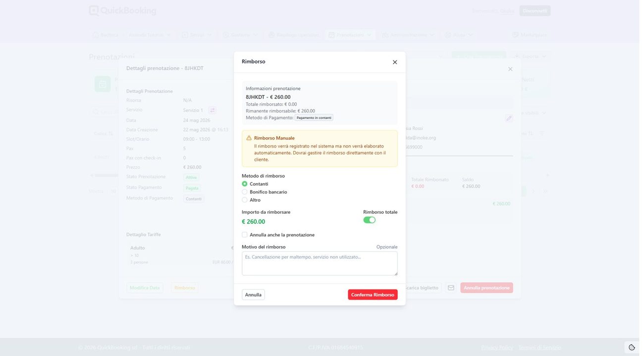
Task: Open the Termini di Servizio link
Action: click(x=540, y=348)
